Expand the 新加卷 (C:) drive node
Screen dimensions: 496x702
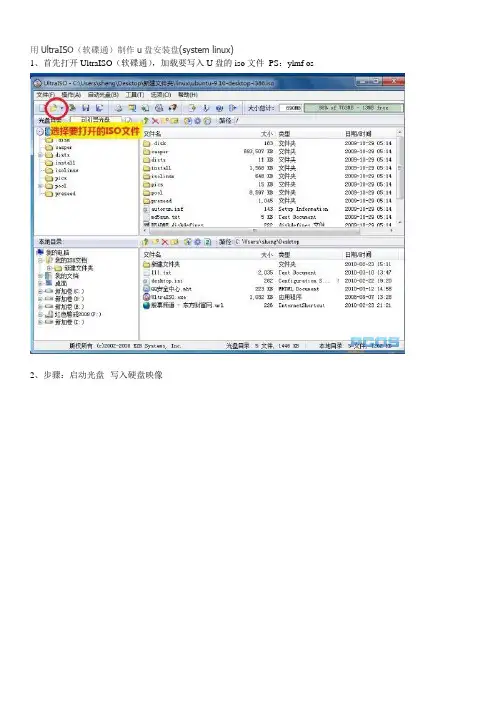[x=40, y=291]
